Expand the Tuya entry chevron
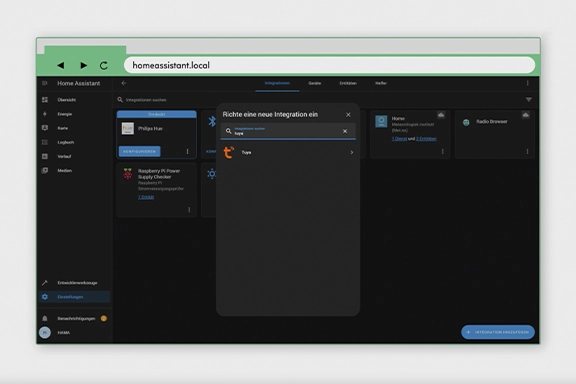The height and width of the screenshot is (384, 576). coord(352,152)
